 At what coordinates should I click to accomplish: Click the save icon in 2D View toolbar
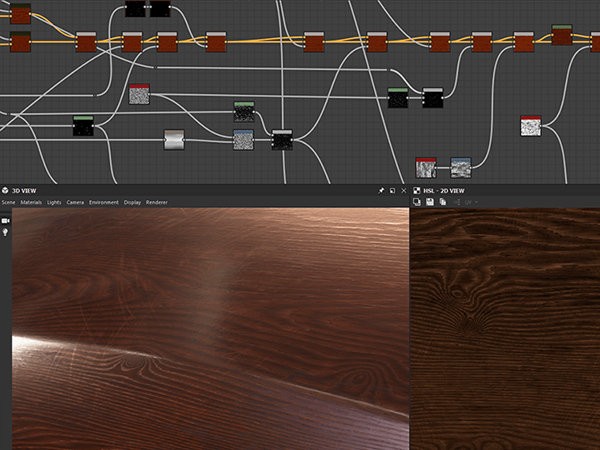tap(430, 202)
